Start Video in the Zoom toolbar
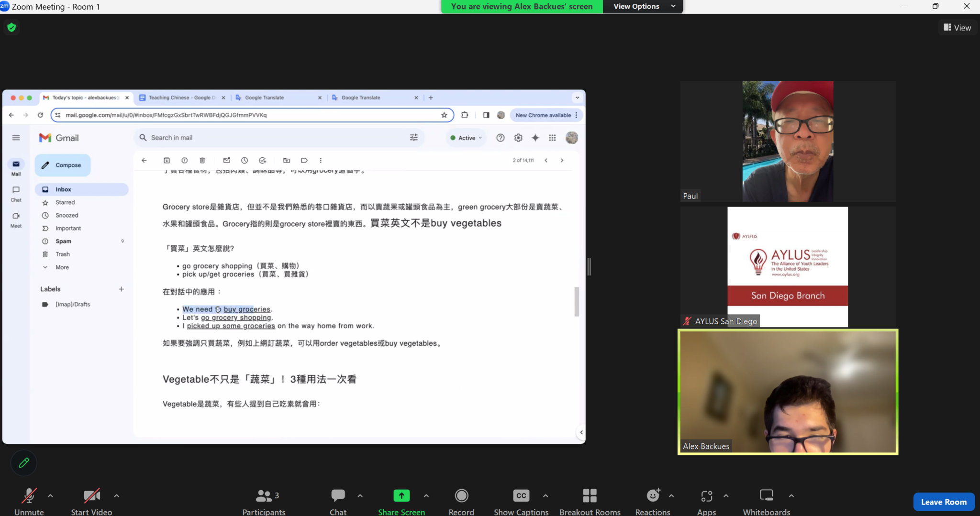The width and height of the screenshot is (980, 516). 91,501
